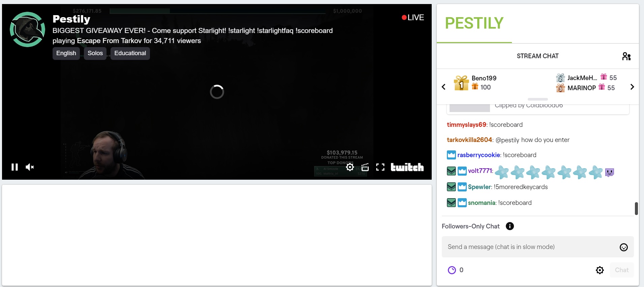The image size is (644, 287).
Task: Click the chat scrollbar thumb
Action: coord(636,209)
